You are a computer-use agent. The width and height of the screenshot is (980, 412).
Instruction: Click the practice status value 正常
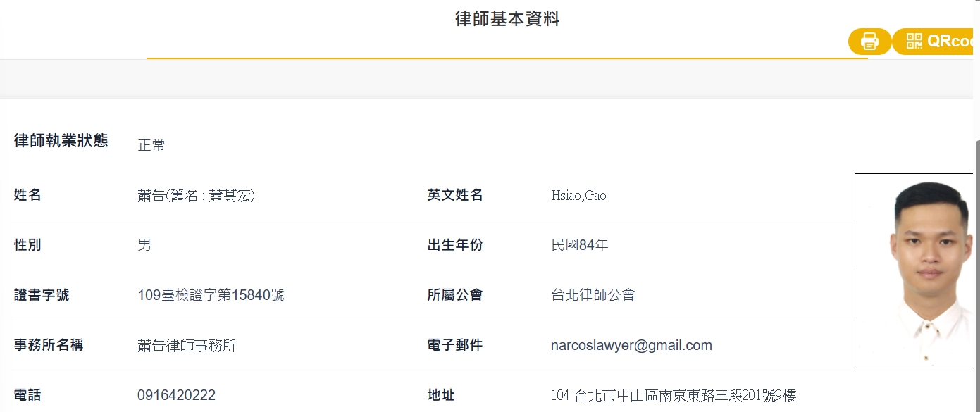(151, 145)
